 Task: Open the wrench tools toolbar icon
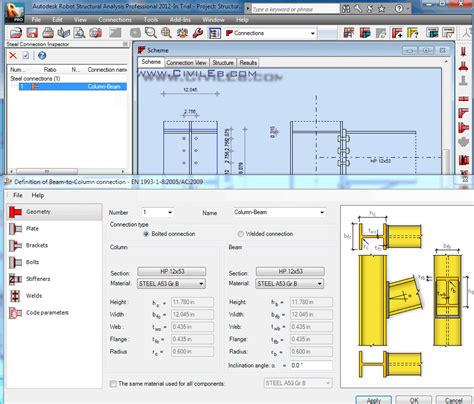198,33
